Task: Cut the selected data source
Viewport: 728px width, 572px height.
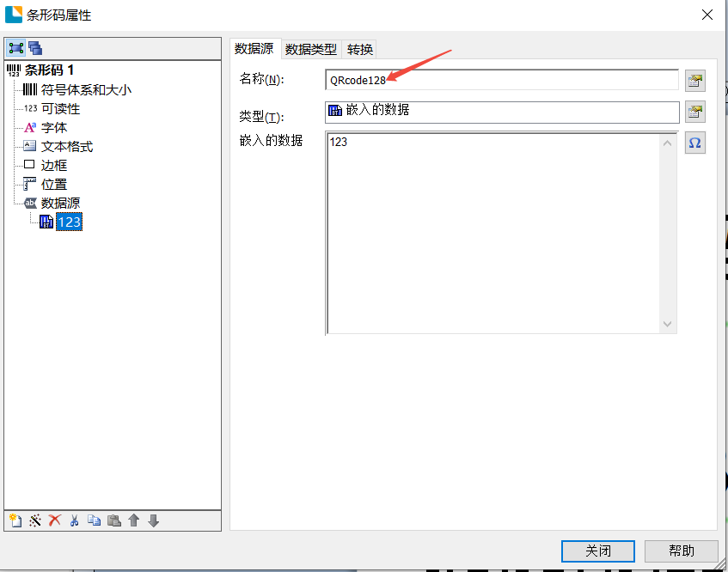Action: click(74, 520)
